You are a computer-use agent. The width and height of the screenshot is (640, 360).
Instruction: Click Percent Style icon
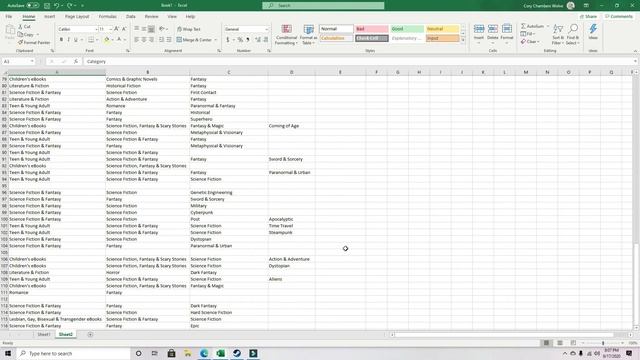pos(240,40)
